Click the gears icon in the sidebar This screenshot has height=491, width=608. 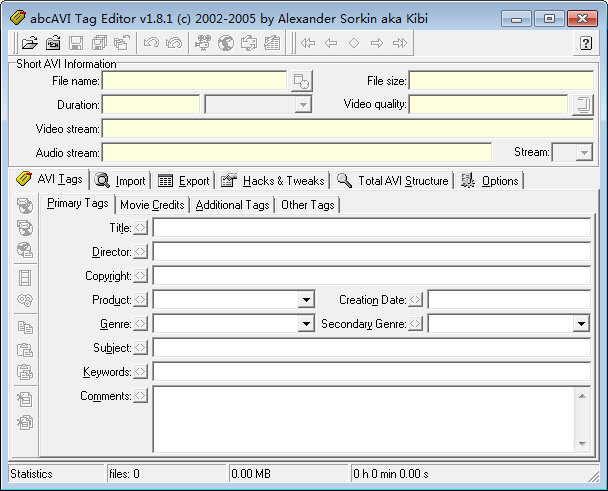25,300
